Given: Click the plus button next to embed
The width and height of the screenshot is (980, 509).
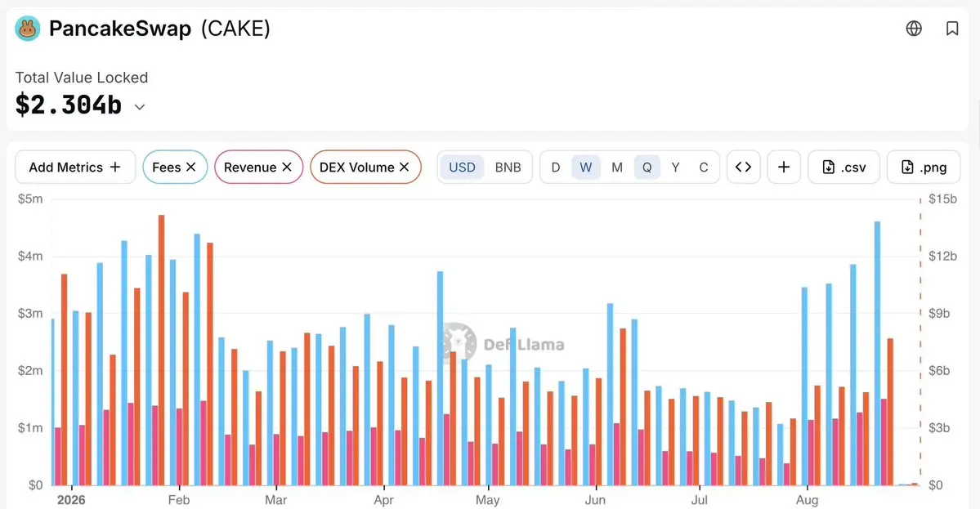Looking at the screenshot, I should [x=784, y=167].
